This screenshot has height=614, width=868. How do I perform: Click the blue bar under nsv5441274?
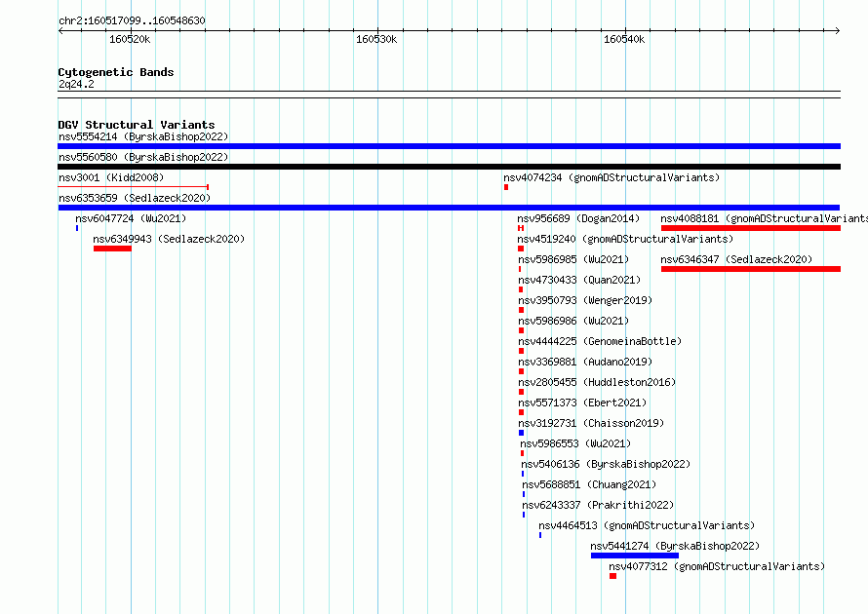[634, 556]
